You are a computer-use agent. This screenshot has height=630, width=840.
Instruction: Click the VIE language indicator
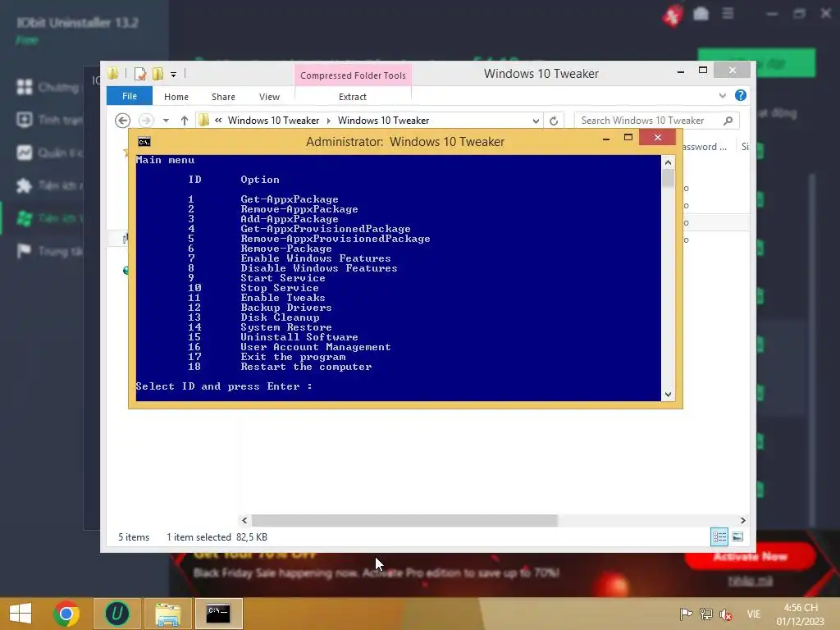[754, 614]
